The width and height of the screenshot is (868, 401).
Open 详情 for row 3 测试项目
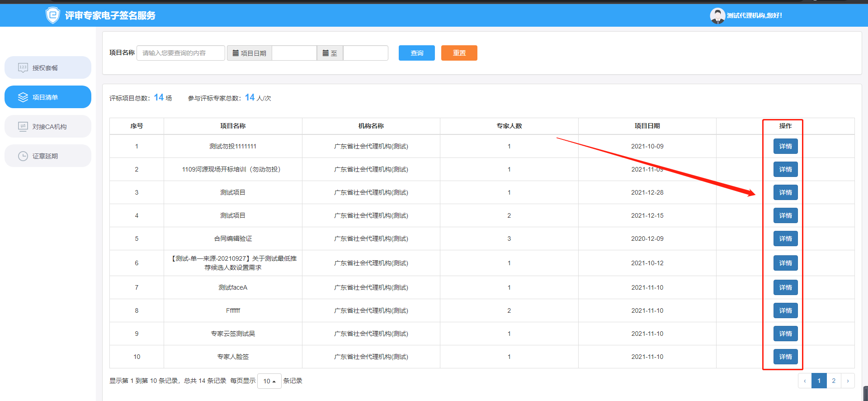point(786,192)
